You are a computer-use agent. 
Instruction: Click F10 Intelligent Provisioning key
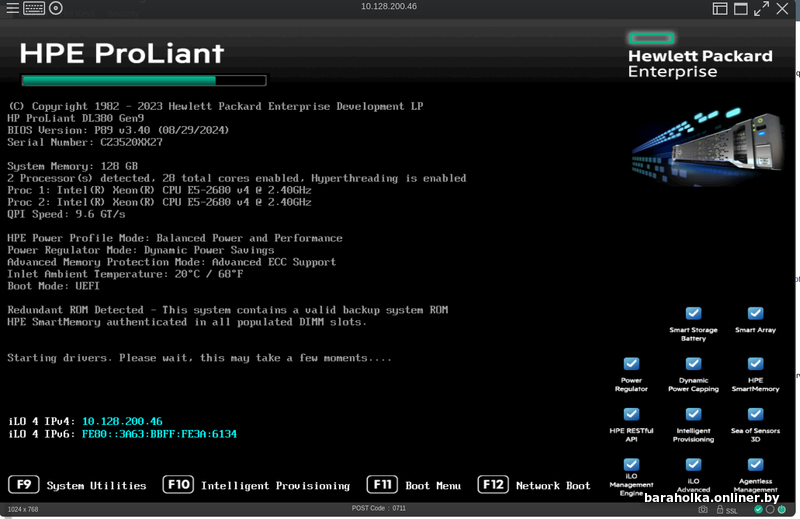point(178,484)
